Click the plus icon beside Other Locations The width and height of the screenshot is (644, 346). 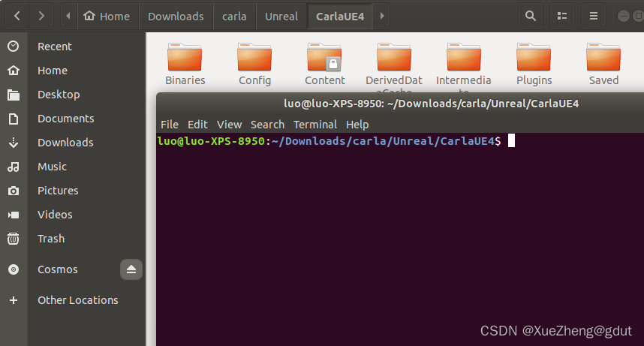pos(14,300)
